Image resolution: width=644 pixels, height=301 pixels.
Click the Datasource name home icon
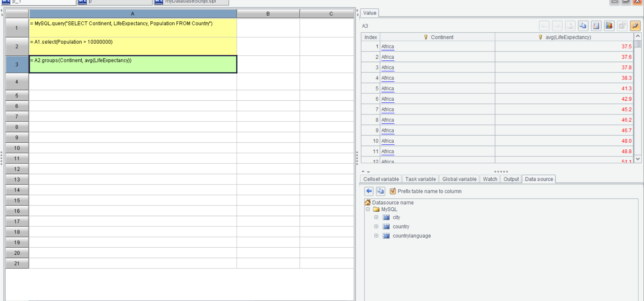pos(368,202)
